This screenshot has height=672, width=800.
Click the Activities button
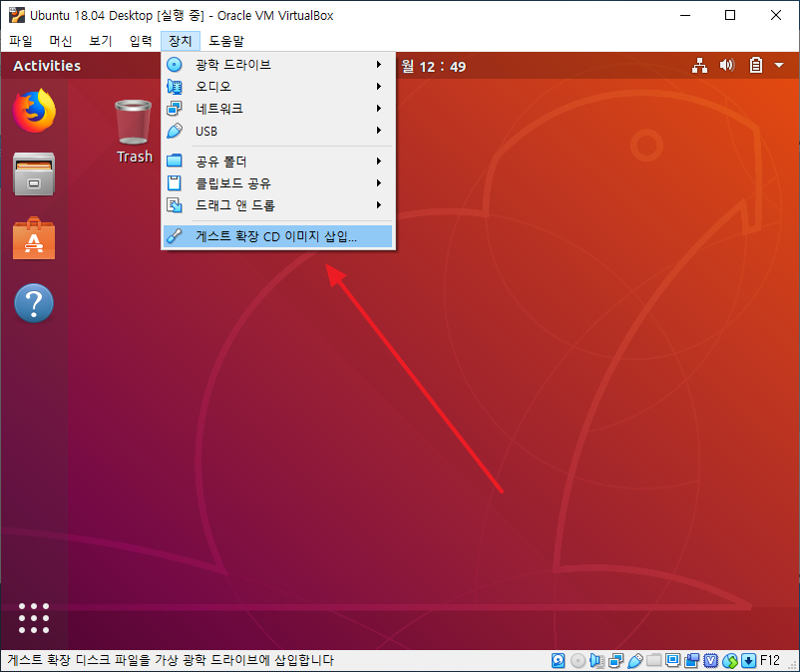(47, 66)
